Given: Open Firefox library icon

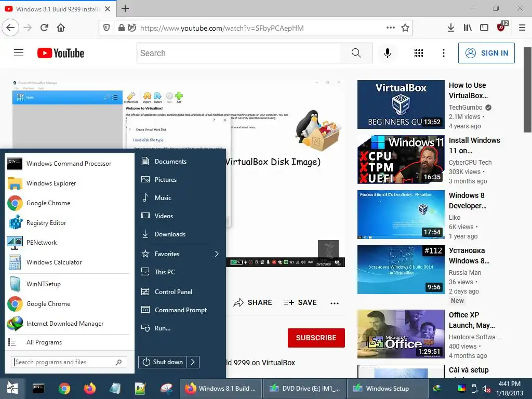Looking at the screenshot, I should pos(468,28).
